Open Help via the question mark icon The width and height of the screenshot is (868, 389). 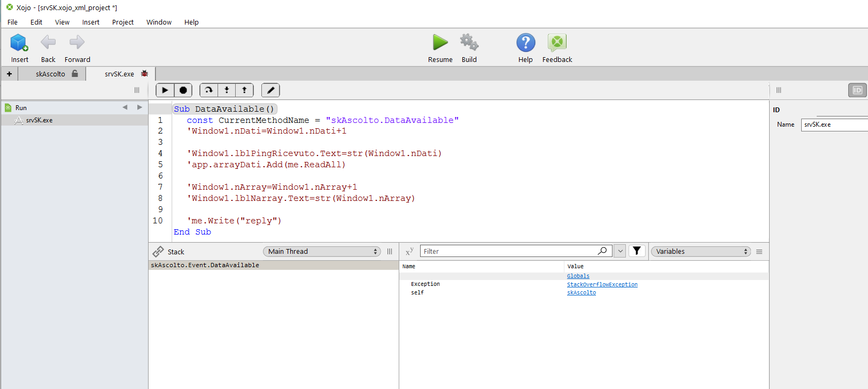pos(525,42)
